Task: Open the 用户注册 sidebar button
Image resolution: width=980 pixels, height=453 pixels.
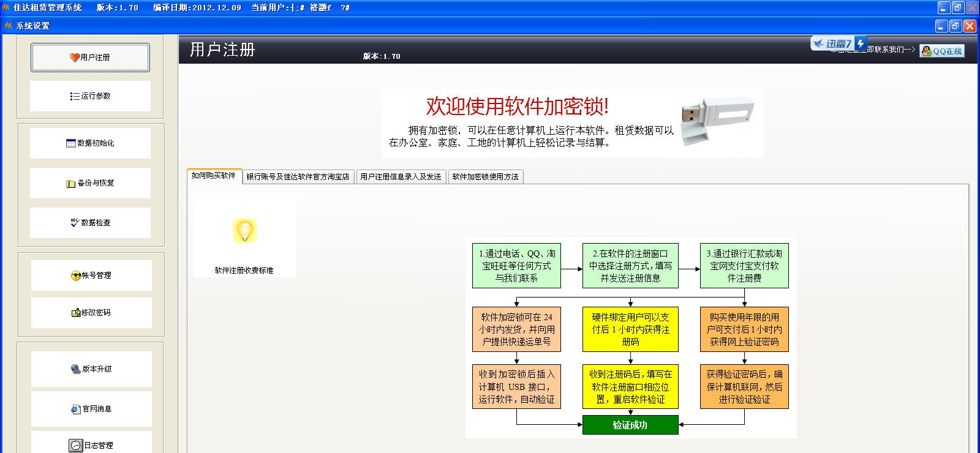Action: [90, 58]
